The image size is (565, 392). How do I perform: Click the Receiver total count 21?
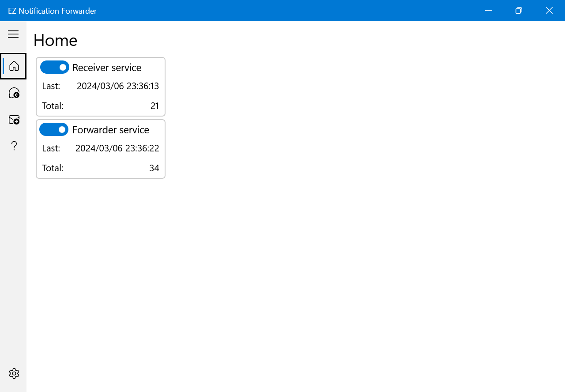[x=154, y=106]
